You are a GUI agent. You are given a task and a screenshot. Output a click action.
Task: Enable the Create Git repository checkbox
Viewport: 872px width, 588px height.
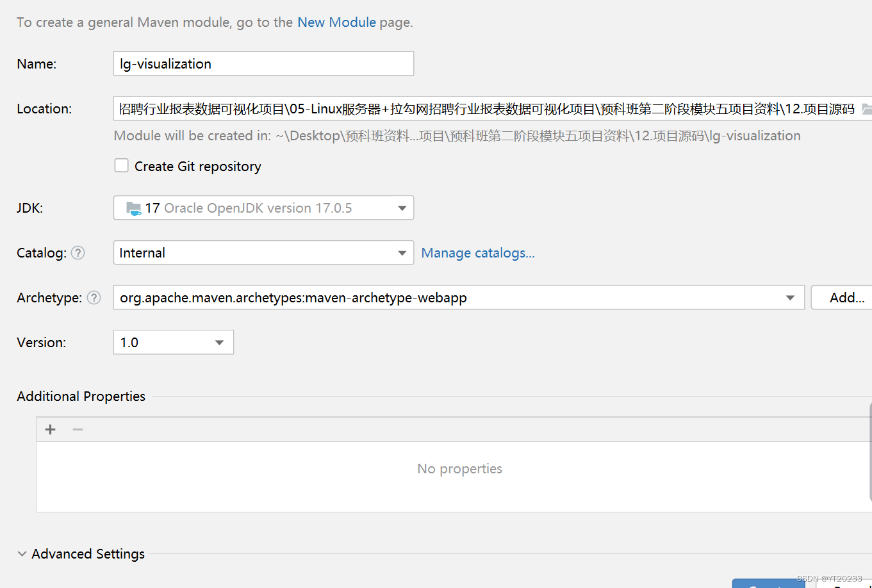coord(121,166)
